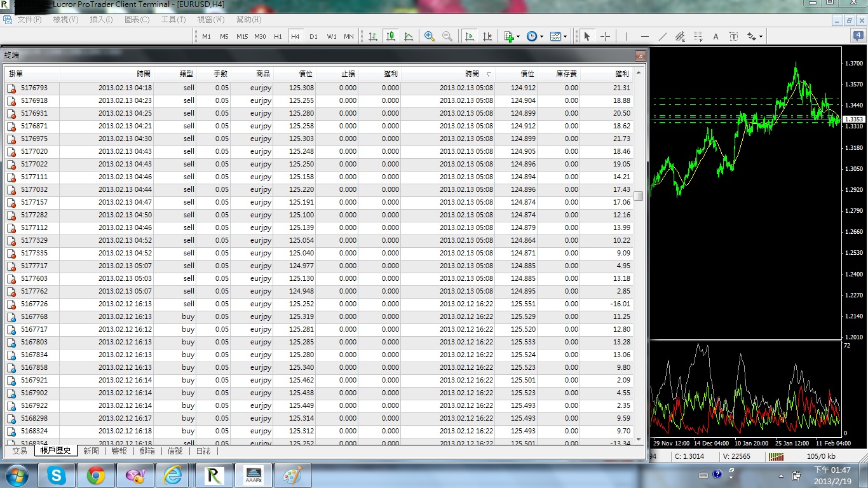
Task: Open the 工具(T) menu
Action: coord(173,20)
